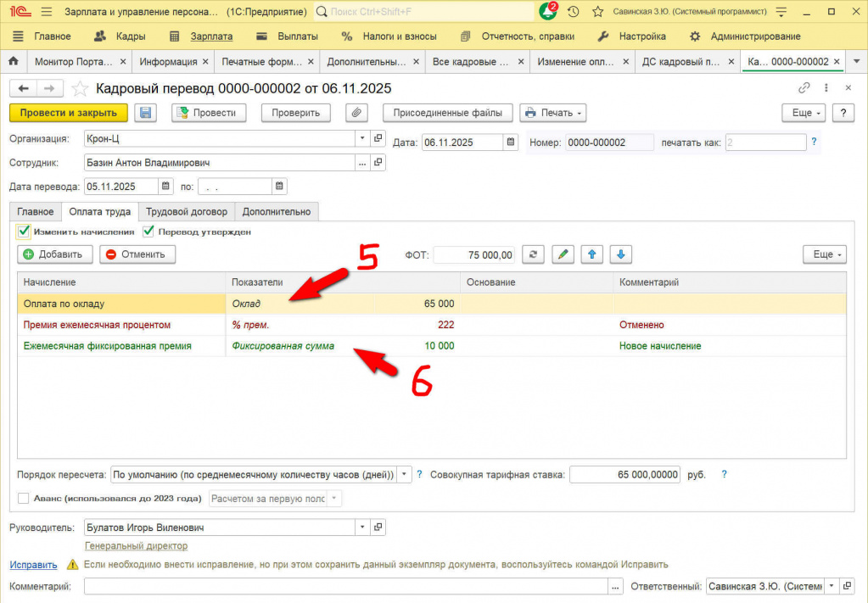Navigate back with the left arrow
This screenshot has height=603, width=868.
[x=23, y=88]
